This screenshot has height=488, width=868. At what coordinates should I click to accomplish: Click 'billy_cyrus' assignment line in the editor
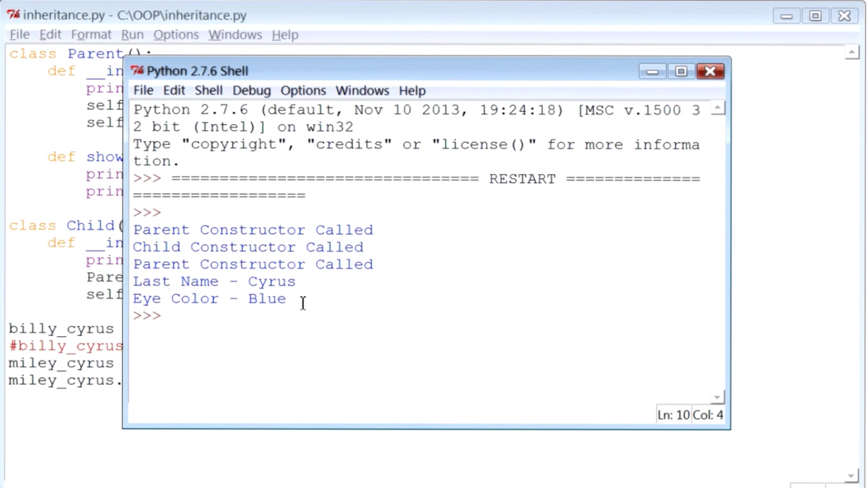pos(62,329)
